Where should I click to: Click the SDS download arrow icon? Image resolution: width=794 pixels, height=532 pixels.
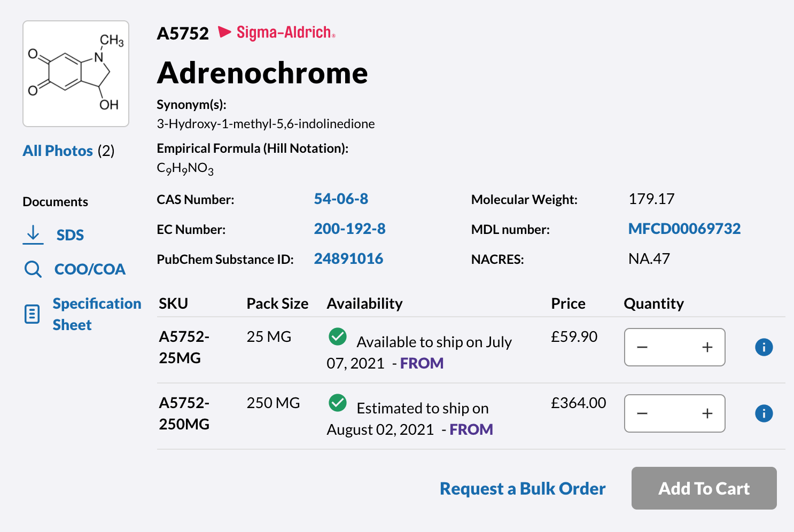[x=33, y=234]
